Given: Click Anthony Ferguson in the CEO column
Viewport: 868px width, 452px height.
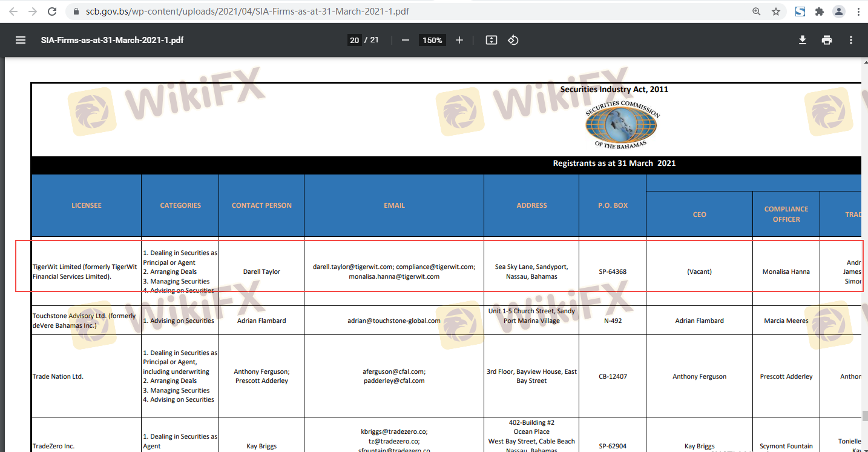Looking at the screenshot, I should tap(699, 376).
